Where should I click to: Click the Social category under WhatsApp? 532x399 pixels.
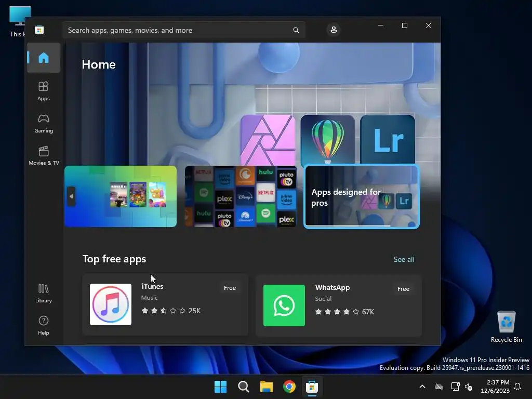[323, 299]
